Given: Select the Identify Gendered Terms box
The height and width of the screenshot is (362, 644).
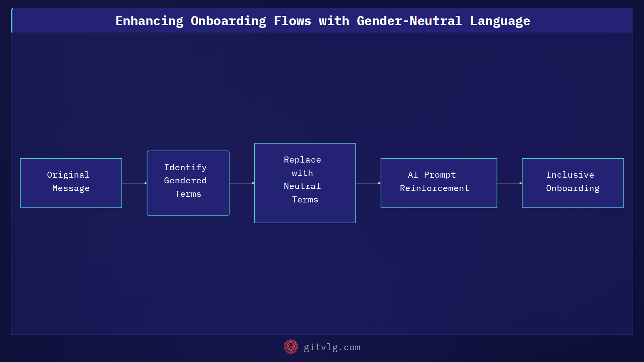Looking at the screenshot, I should [188, 183].
